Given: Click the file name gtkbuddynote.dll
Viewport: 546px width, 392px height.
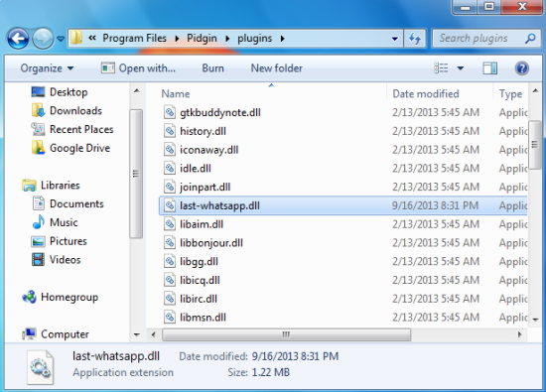Looking at the screenshot, I should (220, 113).
